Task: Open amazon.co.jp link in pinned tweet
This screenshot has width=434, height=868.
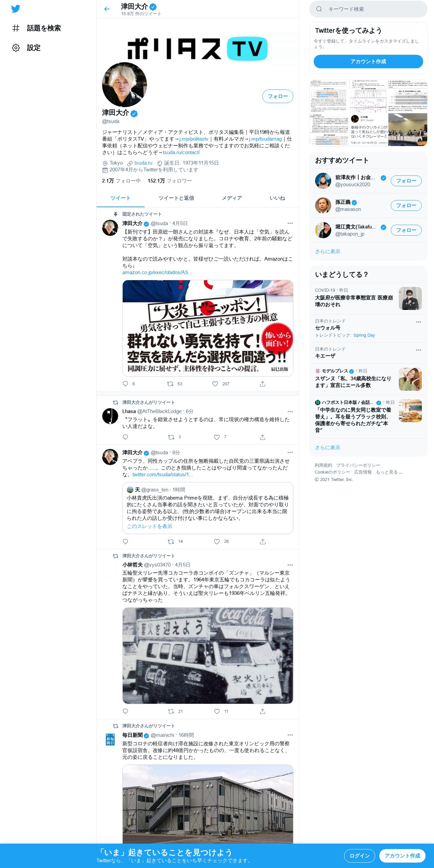Action: (x=157, y=272)
